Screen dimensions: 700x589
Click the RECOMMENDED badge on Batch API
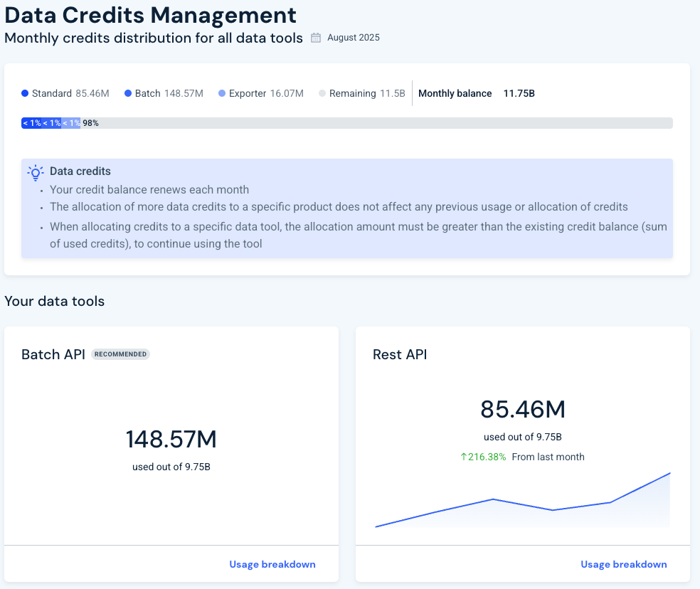[120, 354]
